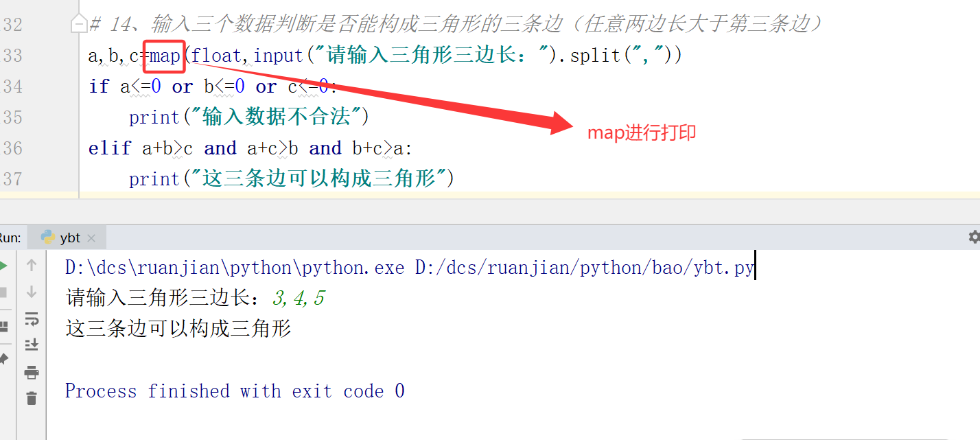Screen dimensions: 980x440
Task: Click the elif keyword on line 36
Action: click(x=109, y=148)
